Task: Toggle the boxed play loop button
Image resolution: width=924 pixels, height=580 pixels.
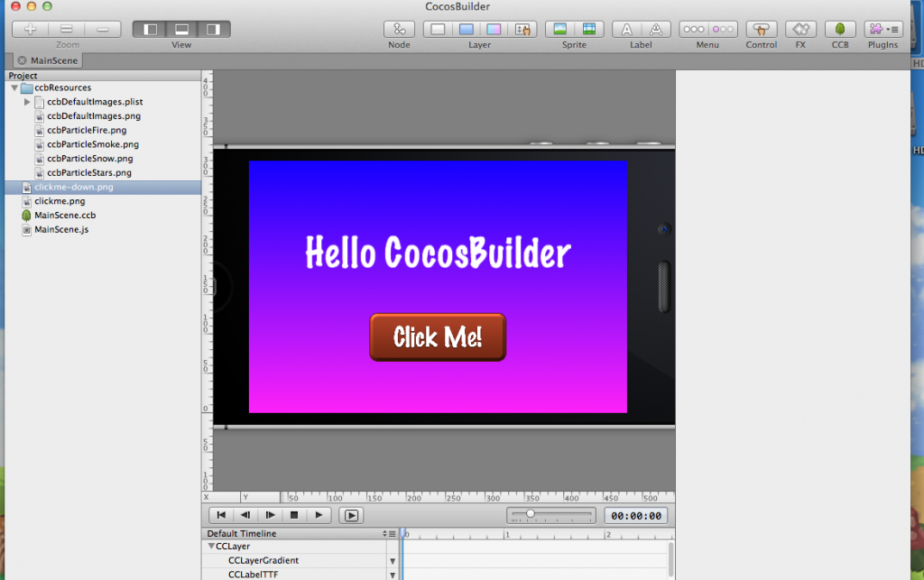Action: (x=351, y=515)
